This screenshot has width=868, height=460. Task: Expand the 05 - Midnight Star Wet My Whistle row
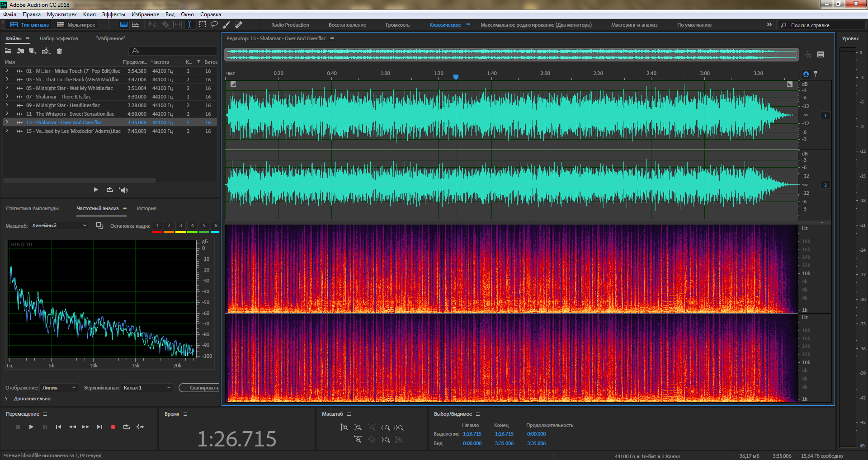pyautogui.click(x=7, y=88)
